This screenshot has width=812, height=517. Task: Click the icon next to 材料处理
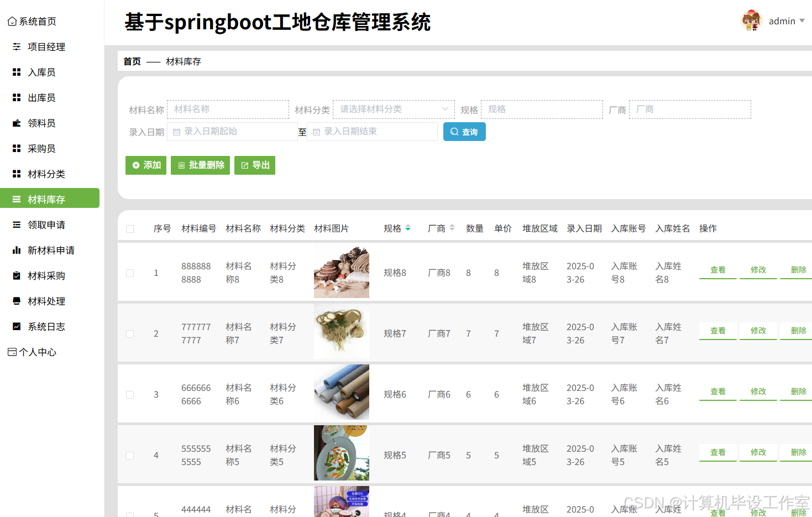(17, 301)
